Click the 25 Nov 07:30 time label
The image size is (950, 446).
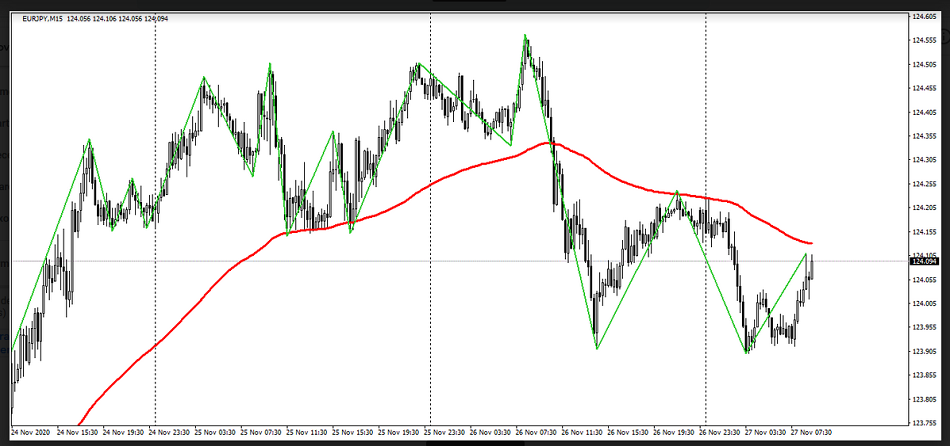coord(260,435)
